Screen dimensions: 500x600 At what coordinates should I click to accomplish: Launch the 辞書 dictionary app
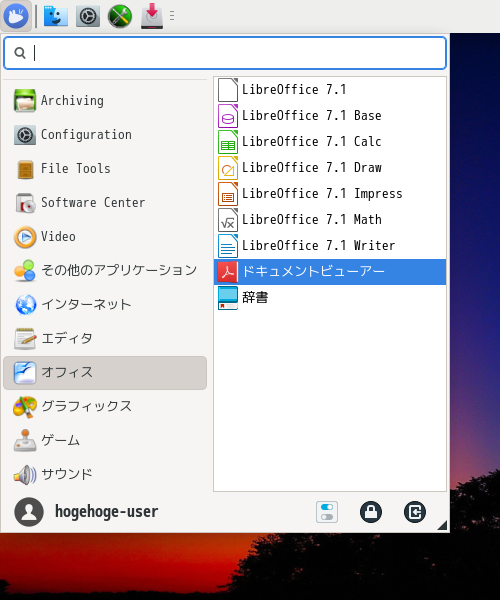point(330,298)
